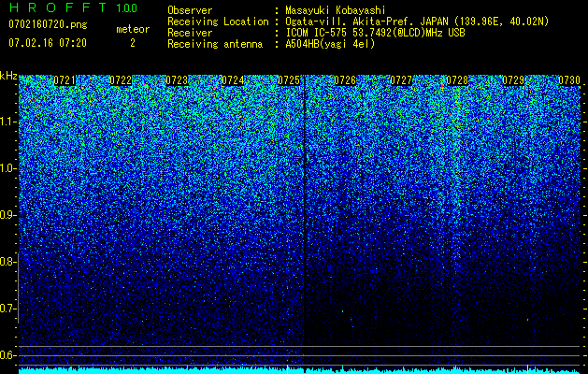Click the 0727 time marker

(401, 80)
